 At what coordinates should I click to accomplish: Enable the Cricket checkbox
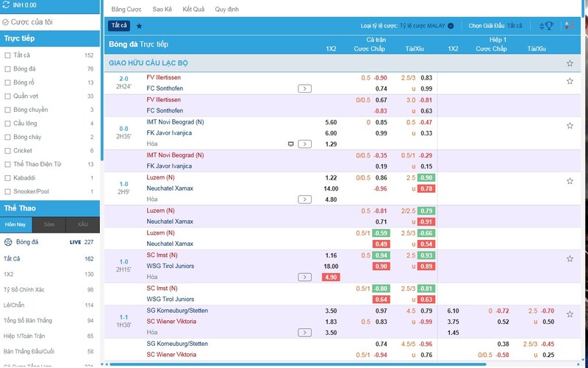point(7,151)
